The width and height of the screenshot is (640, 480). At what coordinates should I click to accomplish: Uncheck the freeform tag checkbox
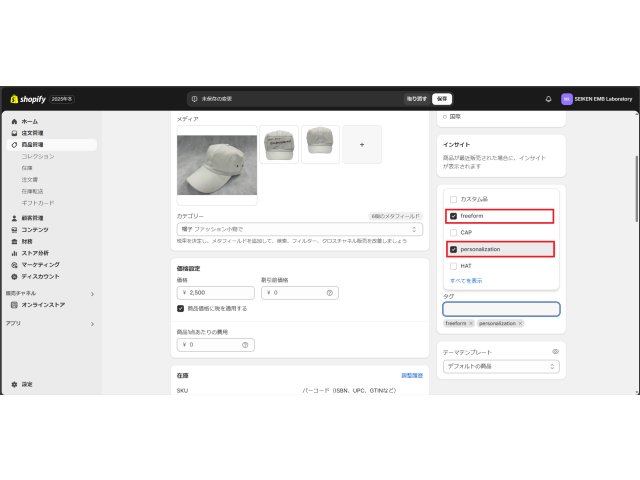[453, 216]
